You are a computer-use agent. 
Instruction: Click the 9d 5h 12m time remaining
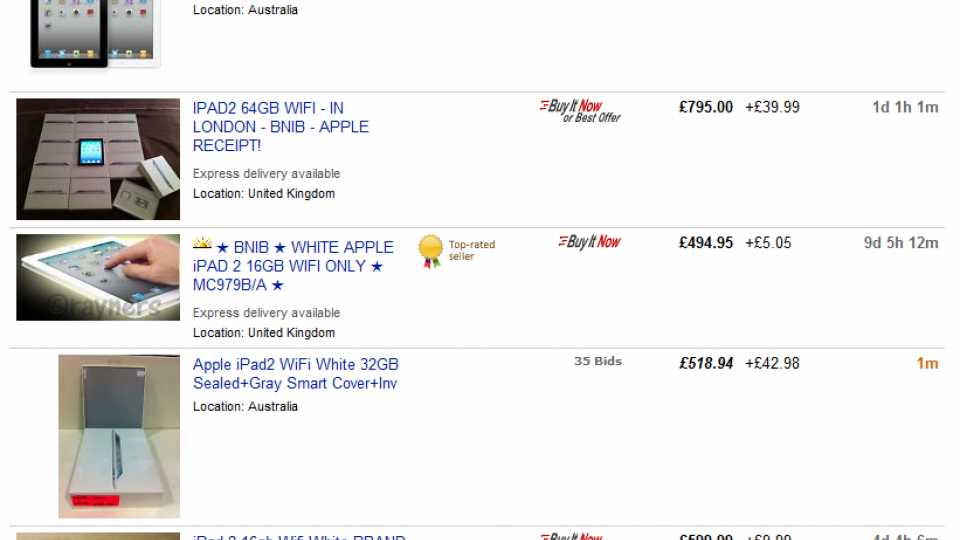click(901, 243)
